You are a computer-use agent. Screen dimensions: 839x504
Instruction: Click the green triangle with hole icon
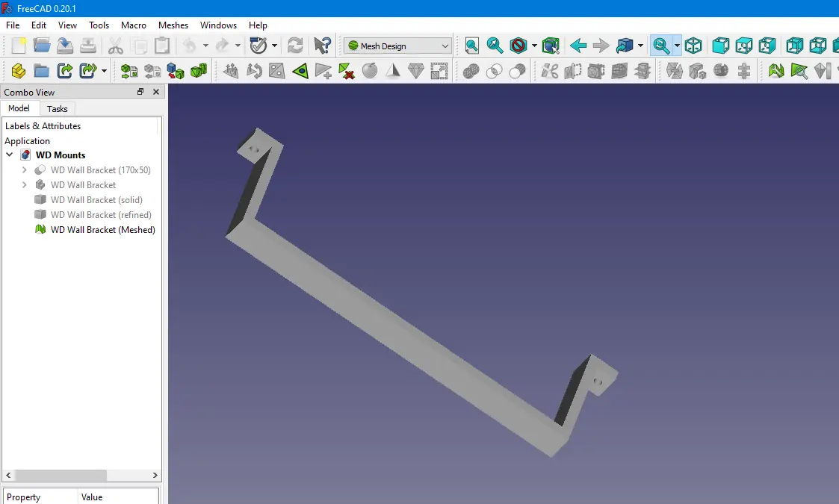[300, 71]
